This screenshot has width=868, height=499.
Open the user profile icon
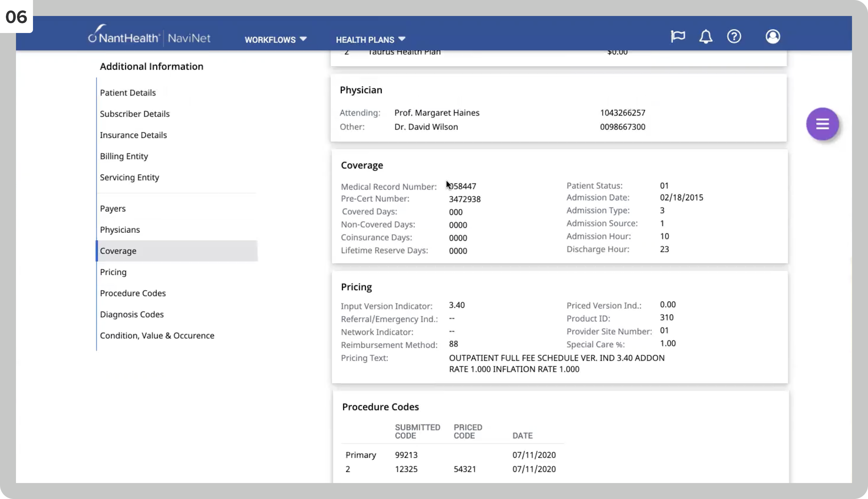tap(773, 36)
